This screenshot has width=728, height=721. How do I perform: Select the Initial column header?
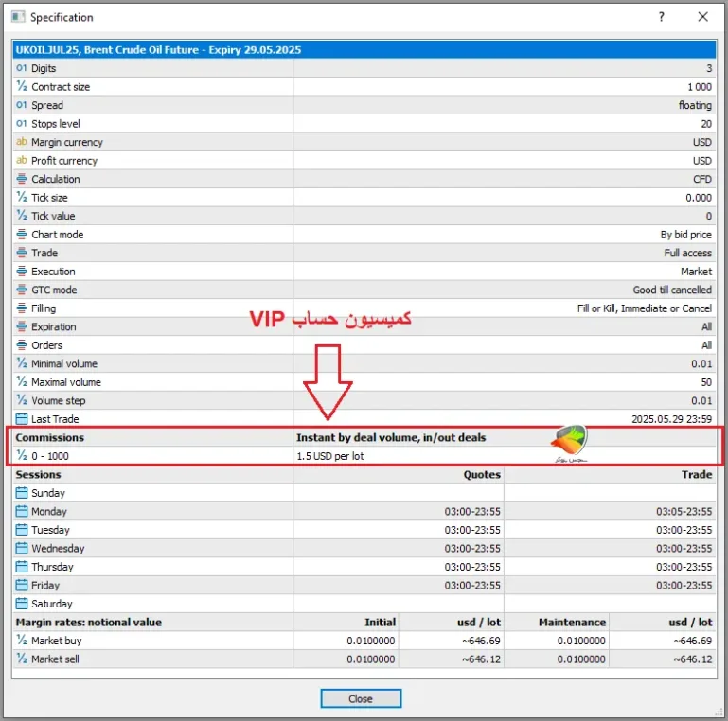tap(380, 623)
